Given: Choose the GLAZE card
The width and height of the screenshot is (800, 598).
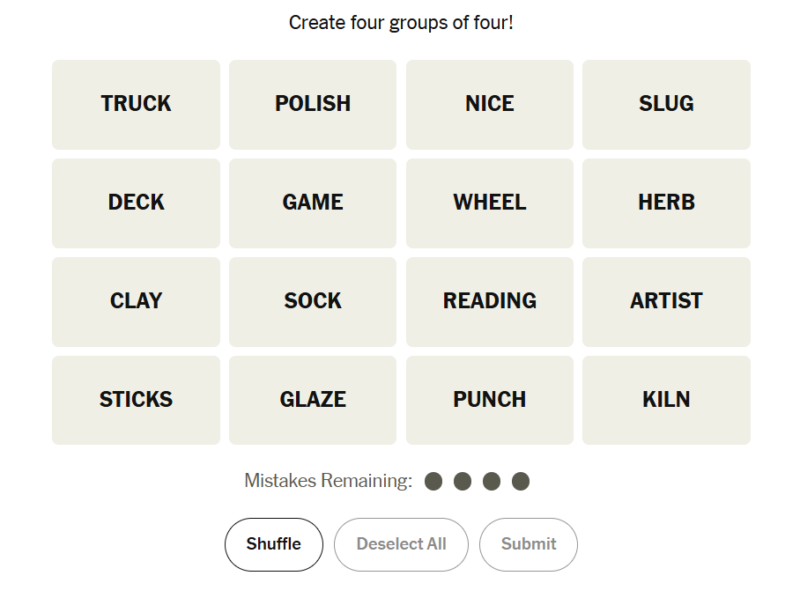Looking at the screenshot, I should 313,400.
